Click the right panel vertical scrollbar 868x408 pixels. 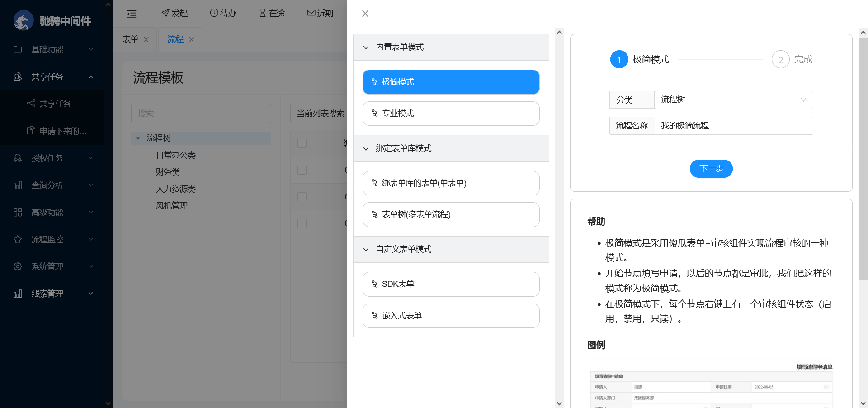tap(863, 158)
